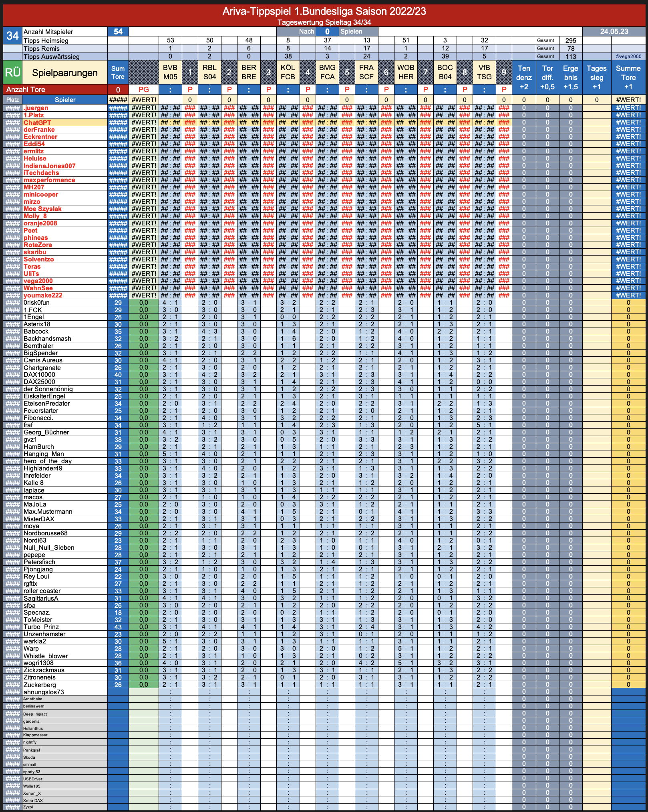
Task: Select the Anzahl Mitspieler label
Action: coord(48,32)
